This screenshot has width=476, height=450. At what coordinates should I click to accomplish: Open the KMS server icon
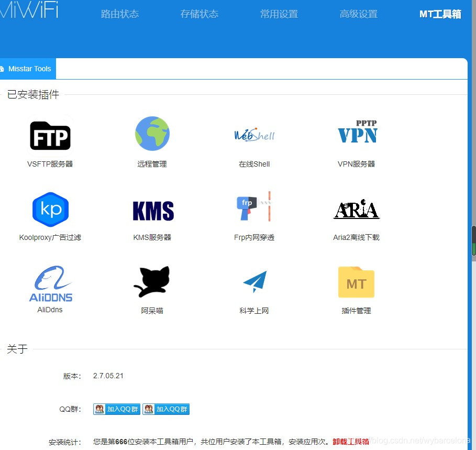click(x=153, y=211)
